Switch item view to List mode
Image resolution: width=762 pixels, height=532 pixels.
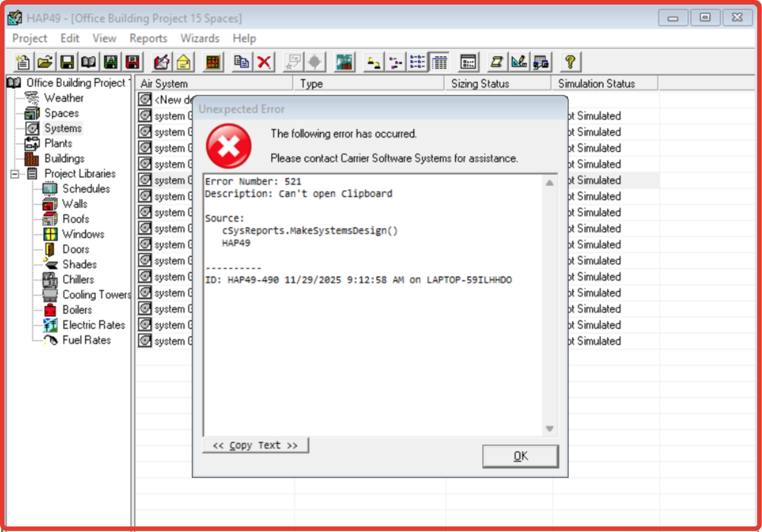coord(418,62)
